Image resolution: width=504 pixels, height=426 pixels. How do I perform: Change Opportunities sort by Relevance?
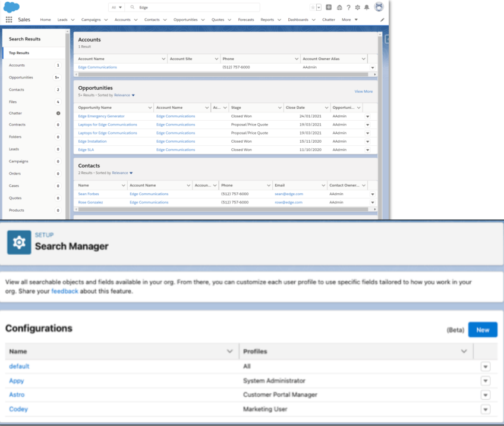(124, 95)
